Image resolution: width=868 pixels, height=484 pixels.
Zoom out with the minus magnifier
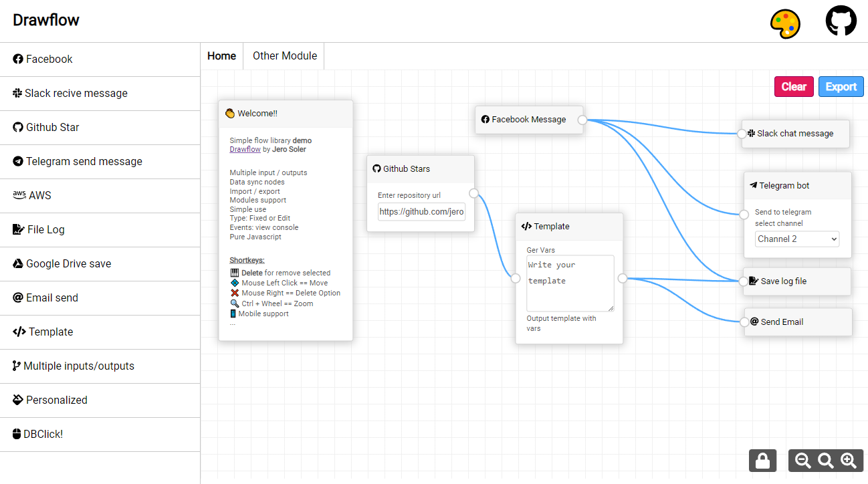pos(803,461)
